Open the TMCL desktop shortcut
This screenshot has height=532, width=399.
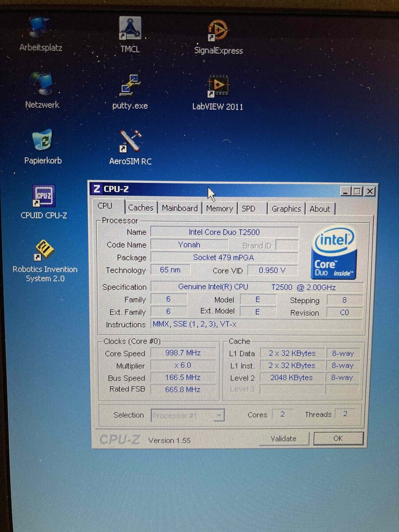click(x=130, y=35)
